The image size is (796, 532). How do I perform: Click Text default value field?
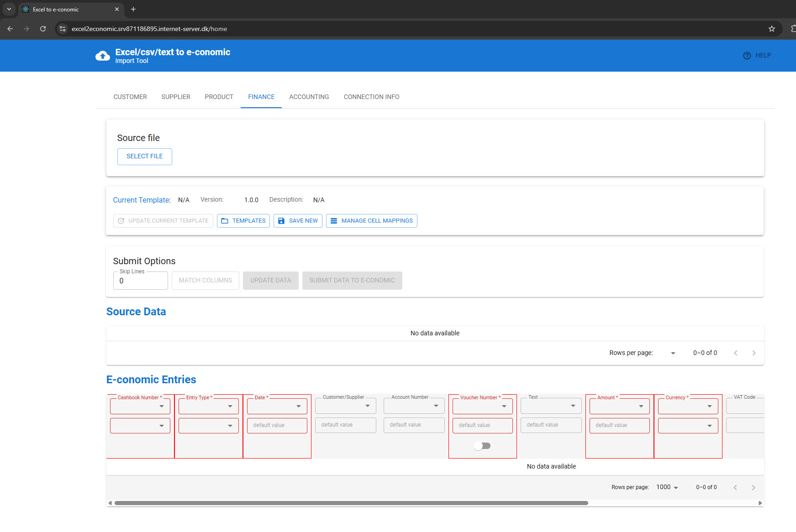click(x=551, y=425)
